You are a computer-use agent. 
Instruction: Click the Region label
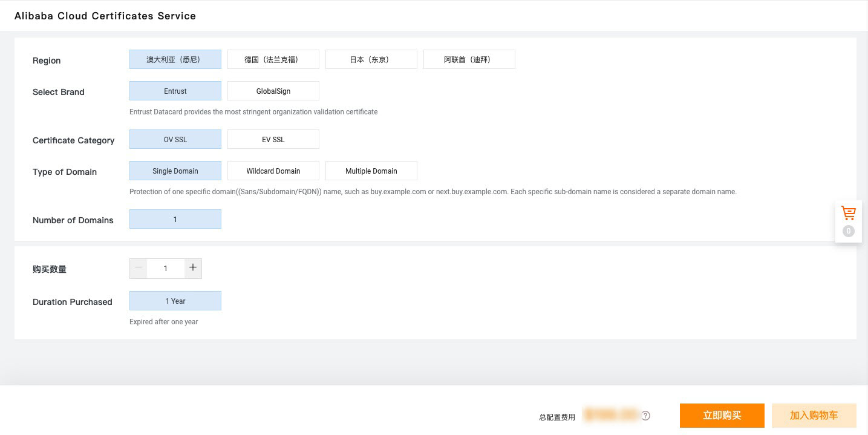coord(47,61)
